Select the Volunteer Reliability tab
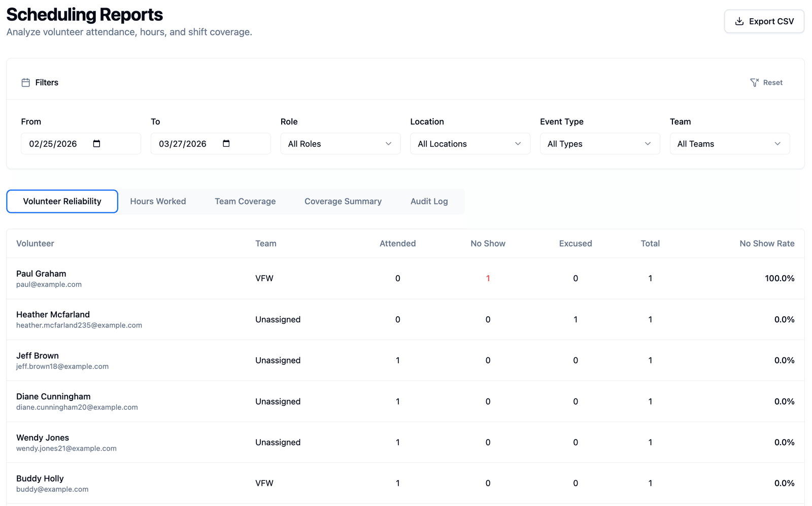 (x=62, y=201)
